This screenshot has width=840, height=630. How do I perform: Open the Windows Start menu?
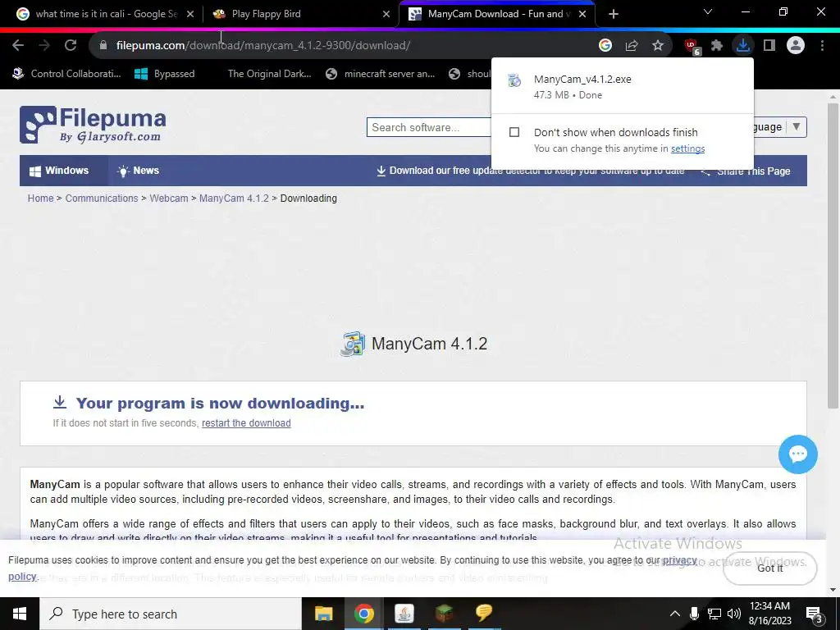tap(20, 614)
